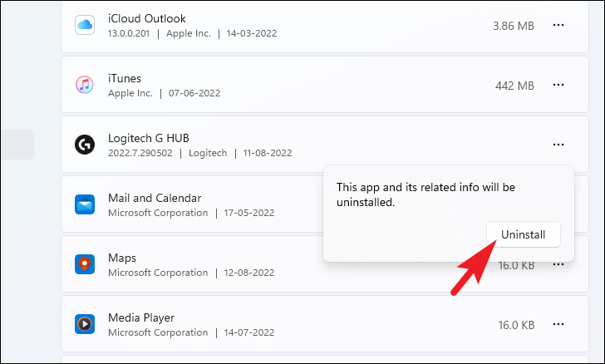Open more options for iTunes
Image resolution: width=605 pixels, height=364 pixels.
[558, 85]
